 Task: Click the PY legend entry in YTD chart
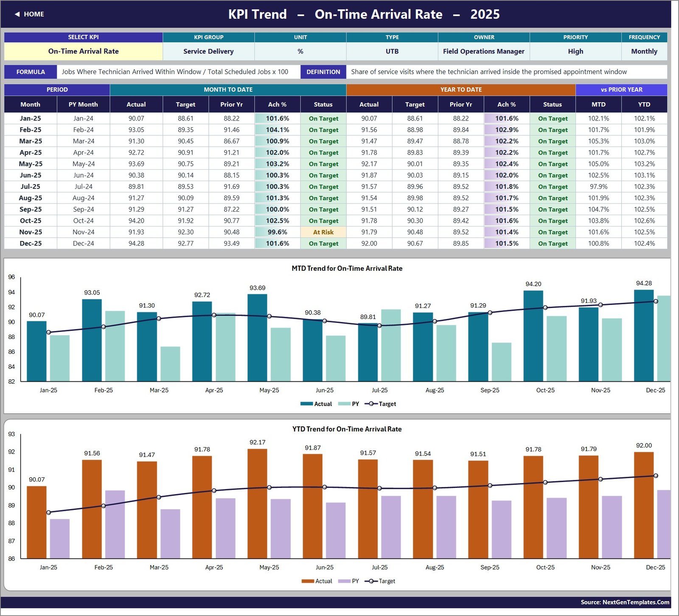[349, 581]
